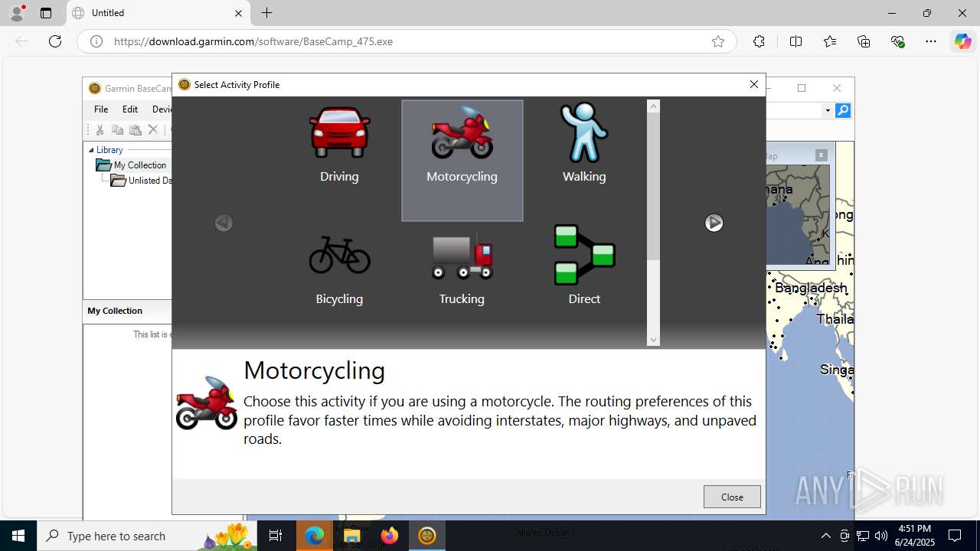Click the profile list scrollbar thumb
This screenshot has width=980, height=551.
click(653, 187)
